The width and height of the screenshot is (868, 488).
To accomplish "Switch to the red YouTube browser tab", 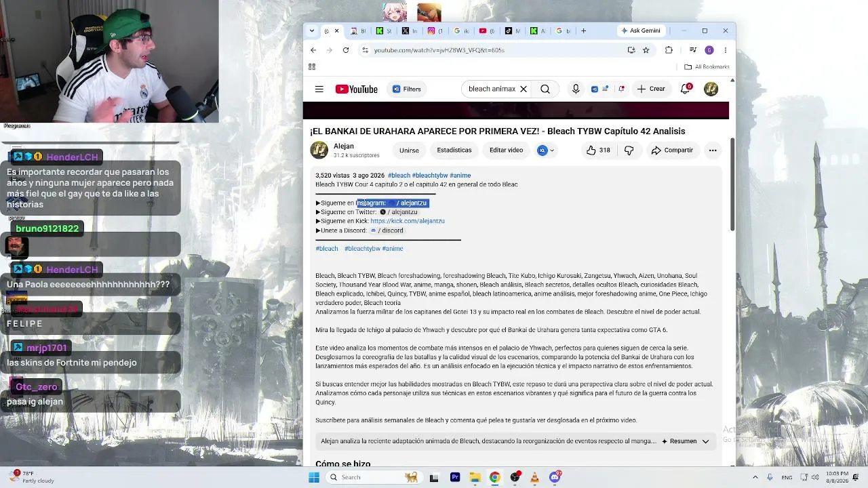I will pyautogui.click(x=486, y=30).
